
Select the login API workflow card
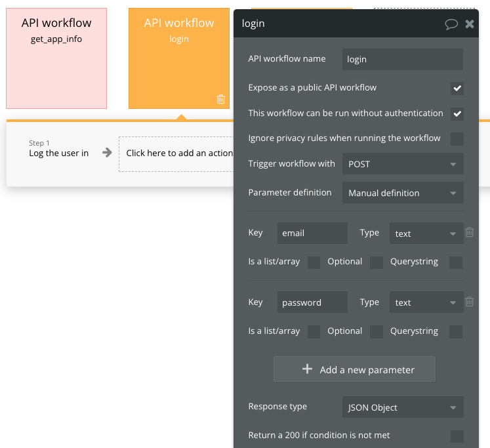point(178,58)
